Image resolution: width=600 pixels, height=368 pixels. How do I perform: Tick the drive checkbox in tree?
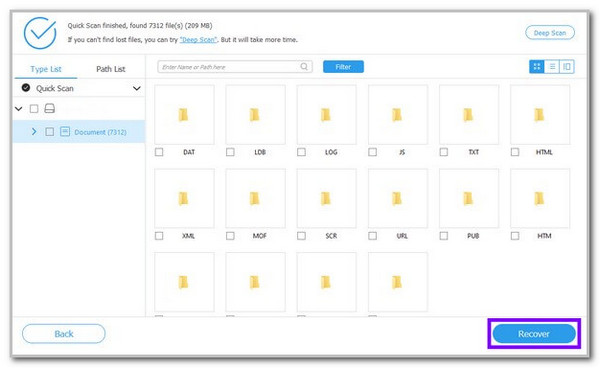click(34, 109)
